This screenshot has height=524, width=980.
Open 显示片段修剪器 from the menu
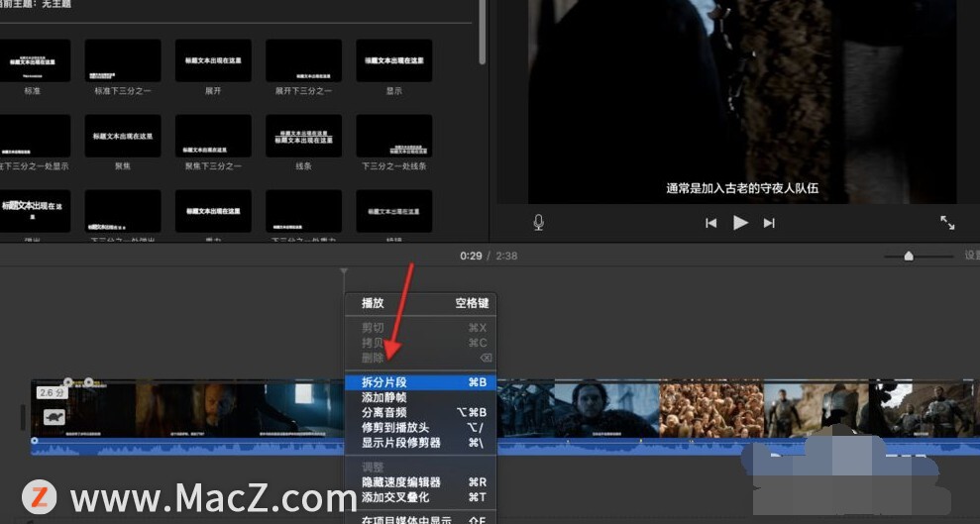[420, 443]
